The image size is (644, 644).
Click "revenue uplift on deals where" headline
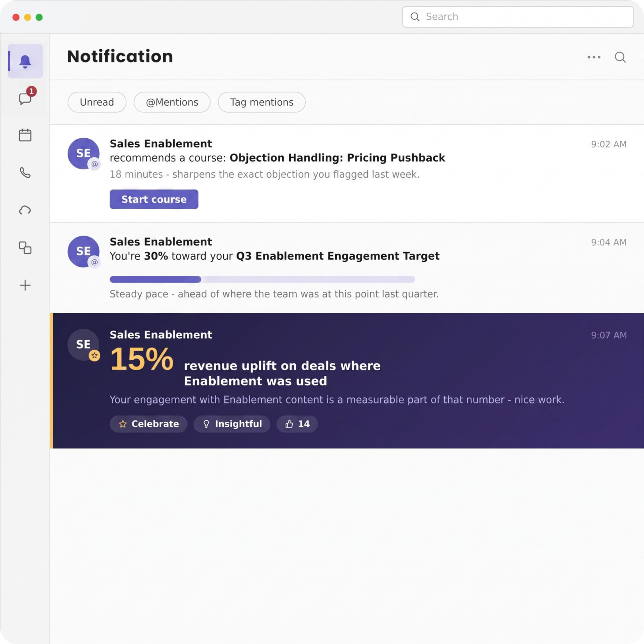282,366
